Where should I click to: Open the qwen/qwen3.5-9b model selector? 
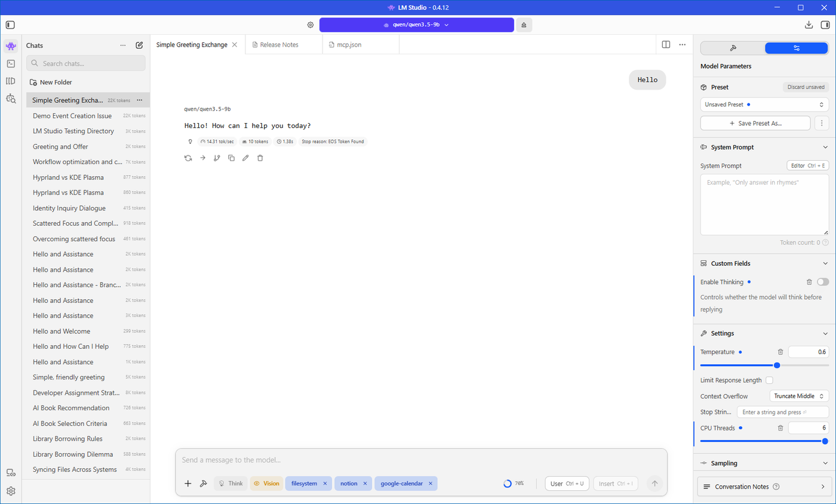coord(416,25)
